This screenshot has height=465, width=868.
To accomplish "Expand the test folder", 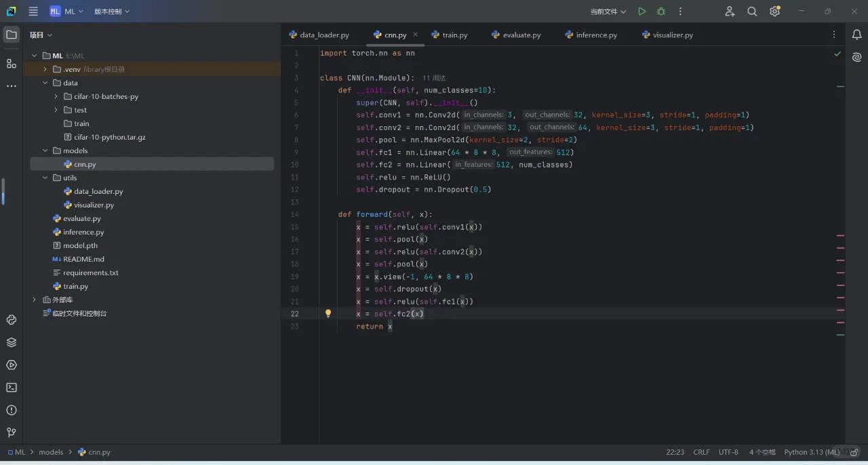I will point(56,110).
